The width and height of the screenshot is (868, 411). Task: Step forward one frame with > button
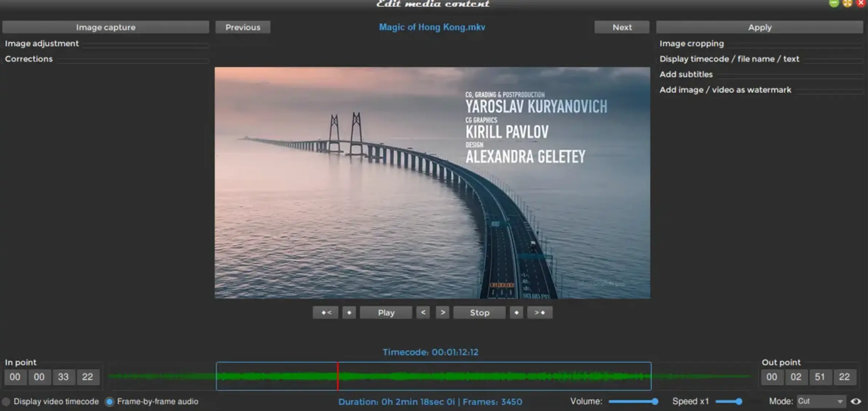coord(442,312)
